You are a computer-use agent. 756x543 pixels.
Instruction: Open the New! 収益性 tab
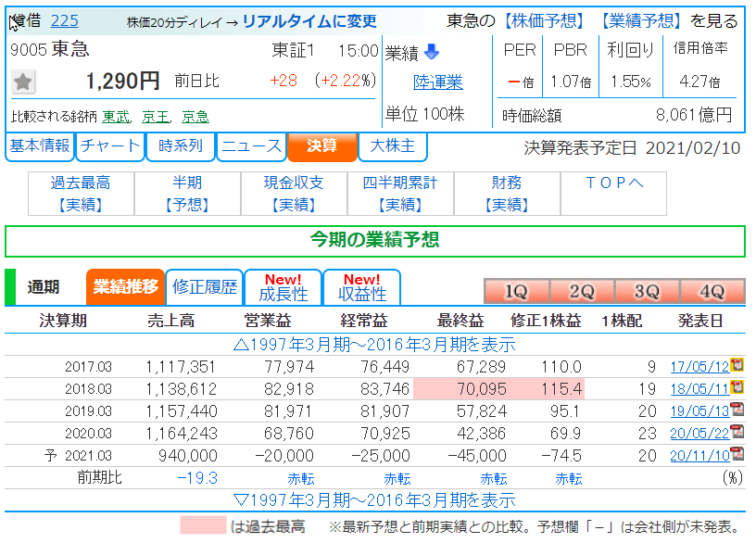click(362, 287)
